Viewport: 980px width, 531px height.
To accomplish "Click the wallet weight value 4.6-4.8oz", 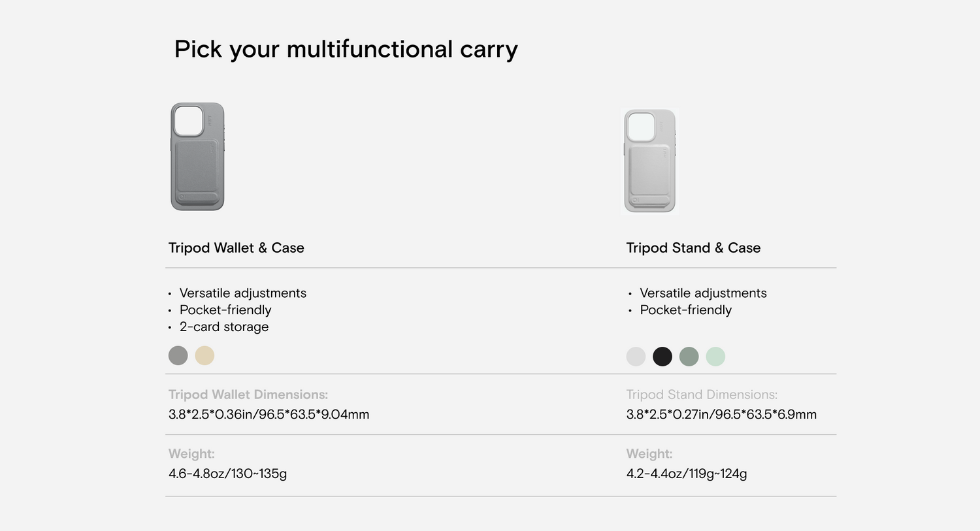I will 227,474.
